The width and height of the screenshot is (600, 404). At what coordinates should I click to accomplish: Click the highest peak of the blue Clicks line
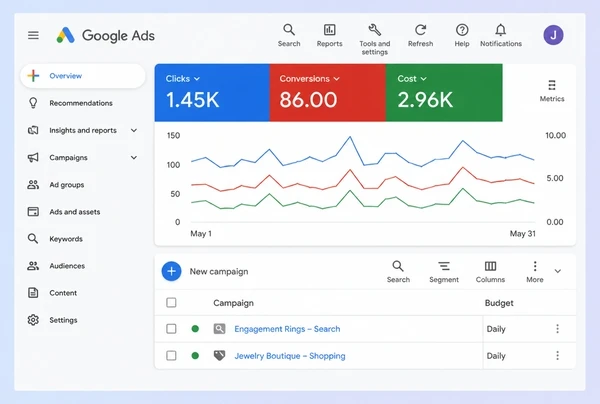point(350,137)
